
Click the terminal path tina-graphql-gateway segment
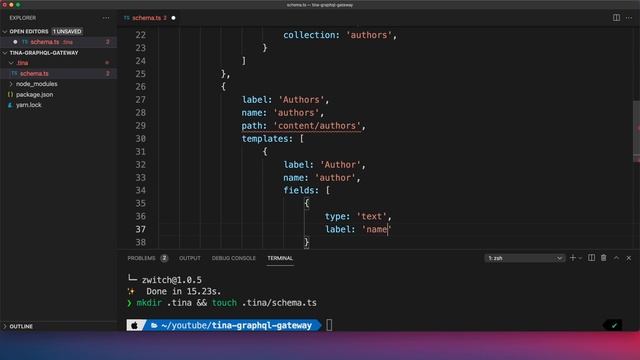click(x=262, y=325)
